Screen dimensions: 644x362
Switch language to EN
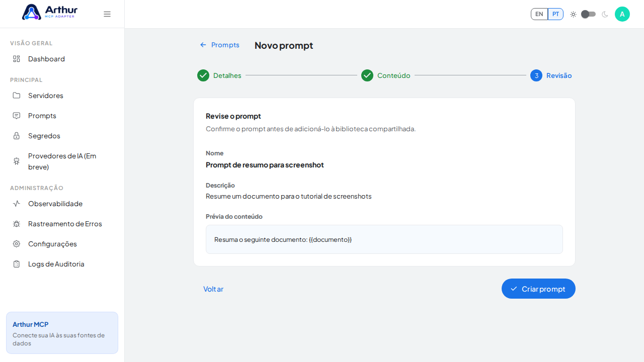(x=539, y=14)
